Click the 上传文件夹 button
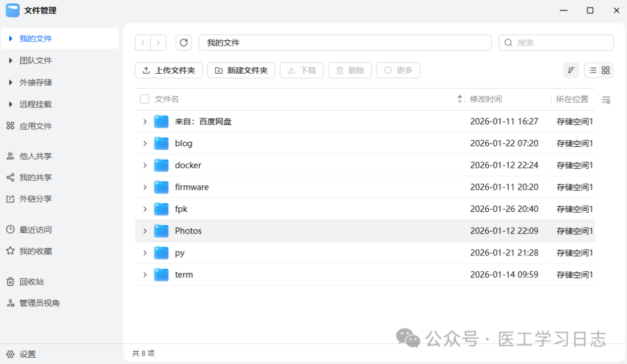This screenshot has height=364, width=627. [x=168, y=70]
